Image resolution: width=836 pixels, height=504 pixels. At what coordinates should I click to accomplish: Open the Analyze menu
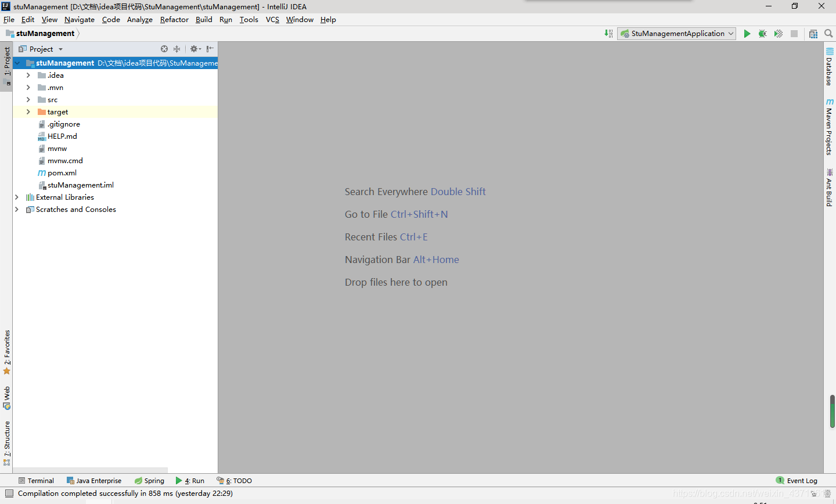tap(140, 20)
